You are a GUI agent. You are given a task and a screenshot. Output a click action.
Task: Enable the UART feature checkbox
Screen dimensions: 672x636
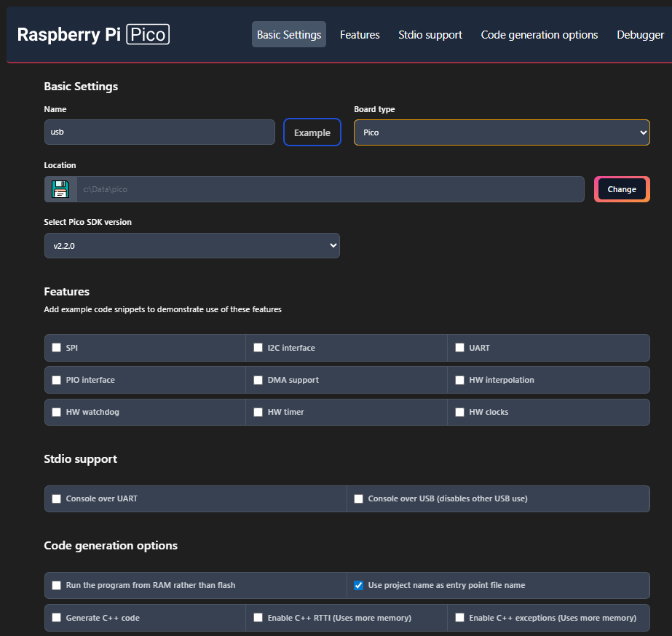pyautogui.click(x=460, y=348)
